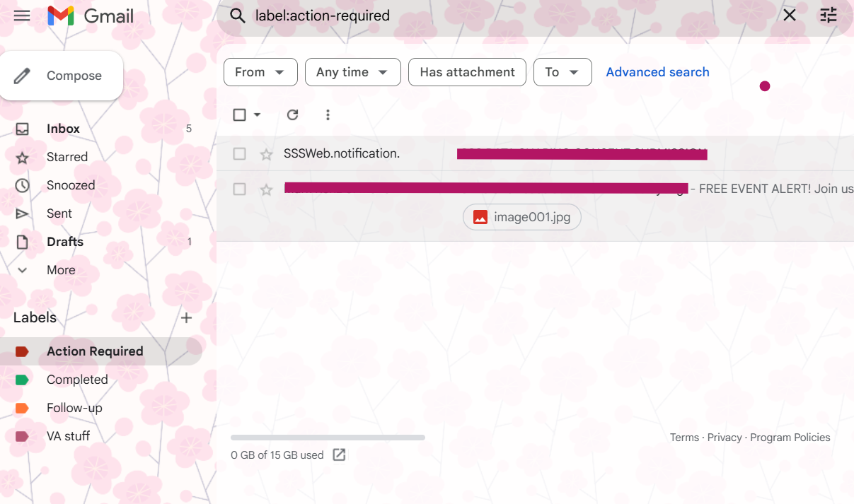854x504 pixels.
Task: Click the storage usage bar
Action: 328,438
